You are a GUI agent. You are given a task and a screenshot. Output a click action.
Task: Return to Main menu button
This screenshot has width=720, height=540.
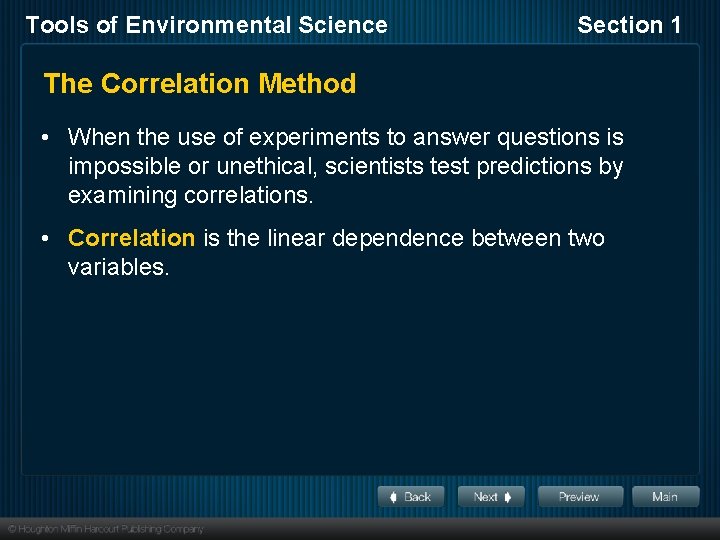[x=666, y=496]
